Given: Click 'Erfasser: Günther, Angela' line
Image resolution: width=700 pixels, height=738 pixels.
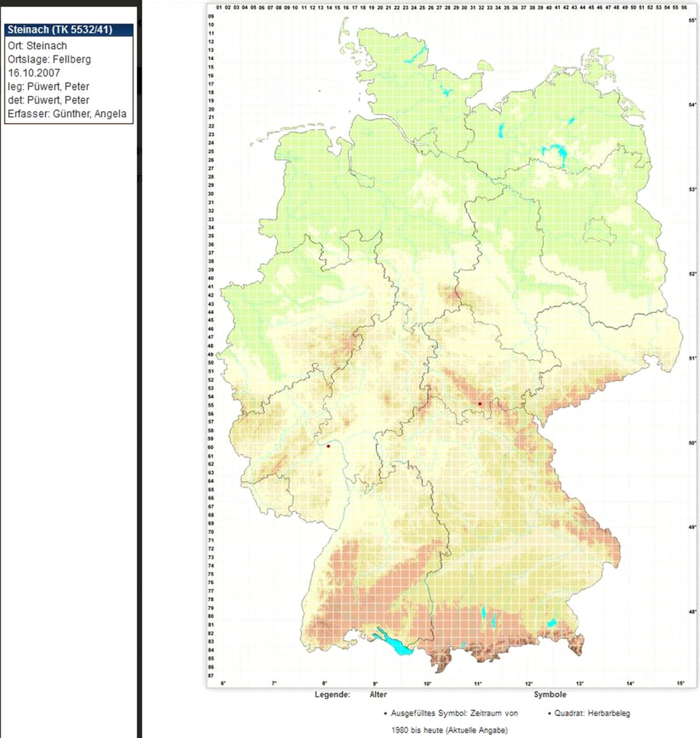Looking at the screenshot, I should pos(67,113).
